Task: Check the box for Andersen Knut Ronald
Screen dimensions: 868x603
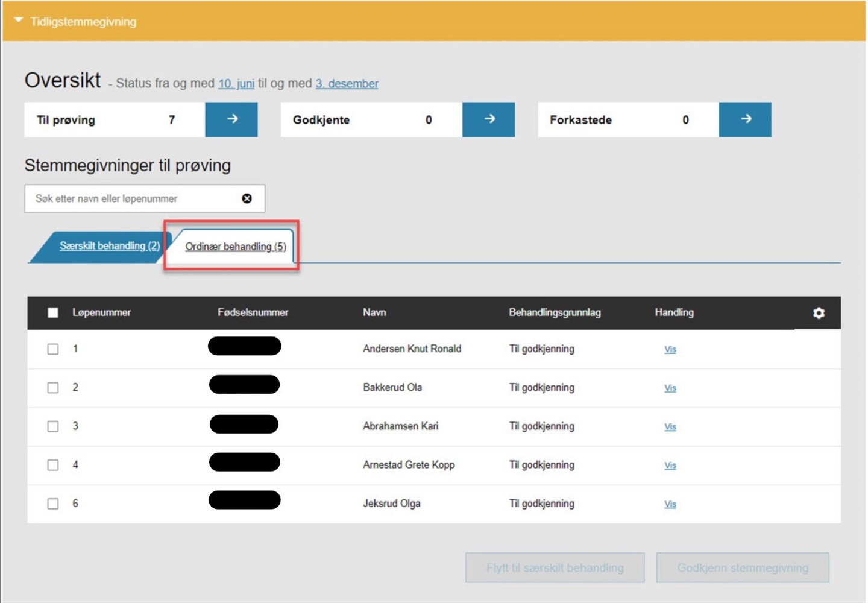Action: click(x=53, y=349)
